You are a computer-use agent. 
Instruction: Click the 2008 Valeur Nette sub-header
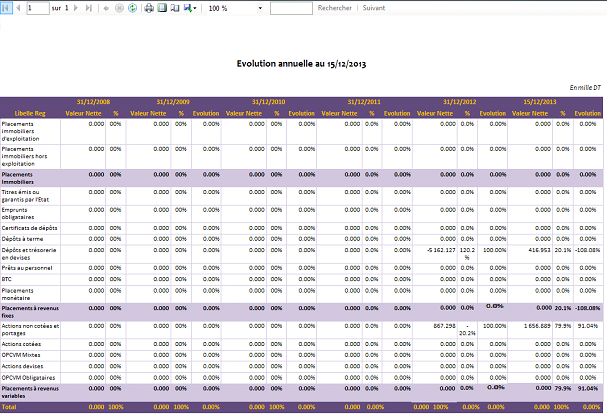tap(83, 114)
